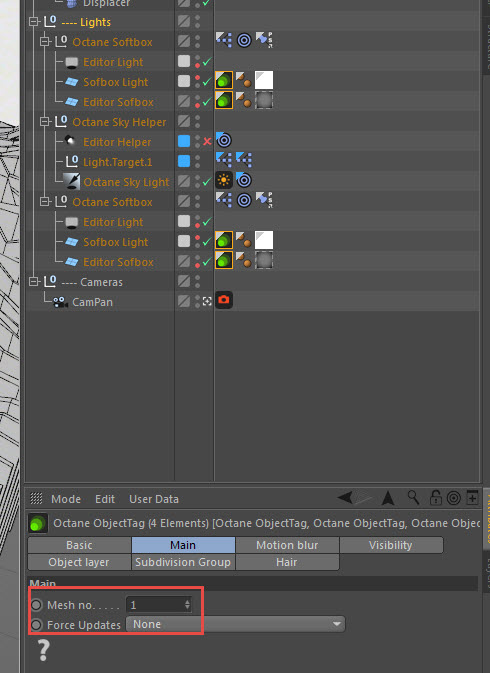Click the dotted grip icon left of Mode

(x=36, y=498)
